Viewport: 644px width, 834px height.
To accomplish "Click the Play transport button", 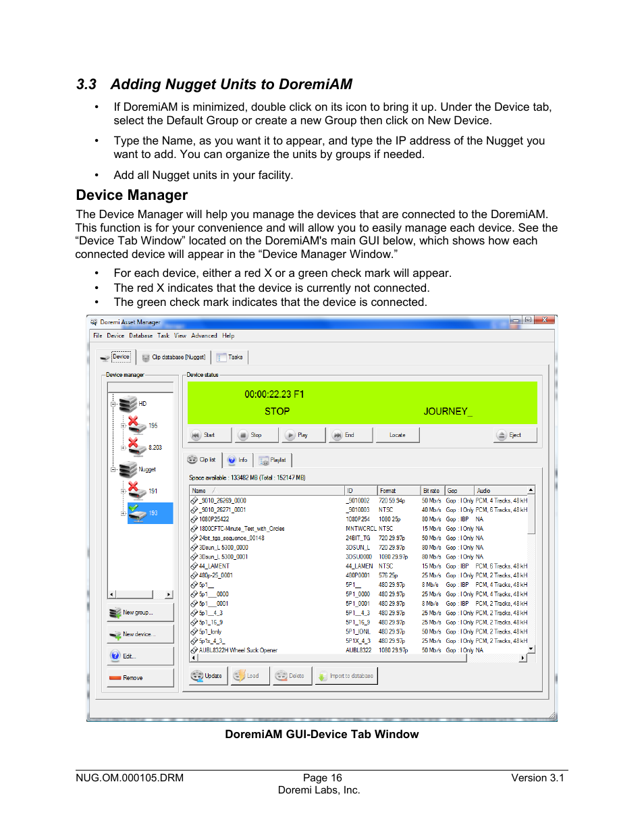I will [x=302, y=435].
